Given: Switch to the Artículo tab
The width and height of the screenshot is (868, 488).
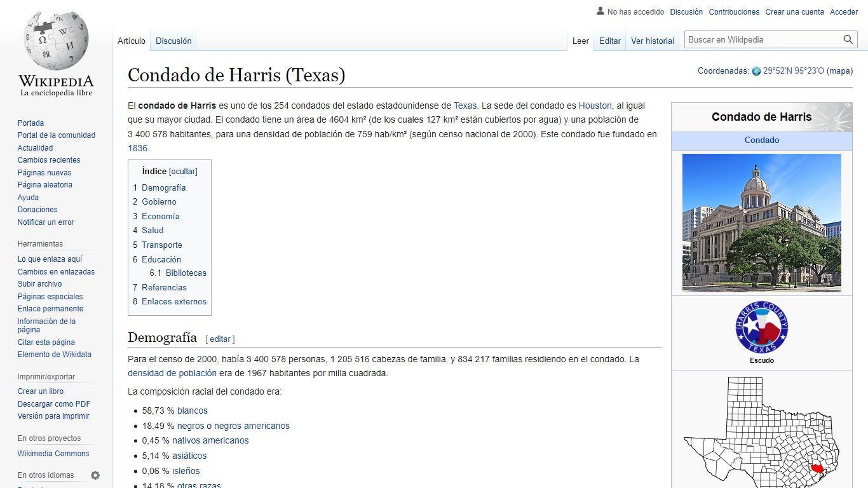Looking at the screenshot, I should (132, 41).
